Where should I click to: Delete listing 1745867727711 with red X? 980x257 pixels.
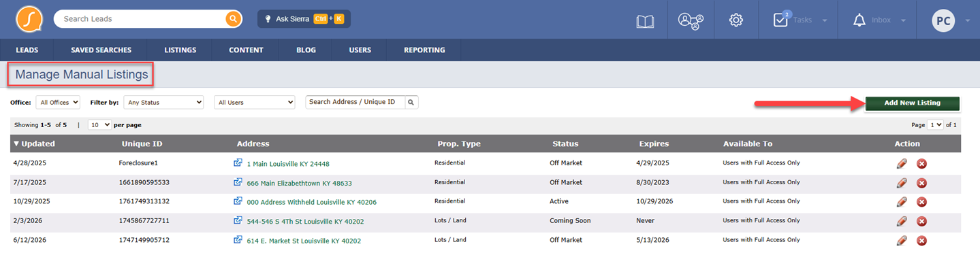pos(921,221)
